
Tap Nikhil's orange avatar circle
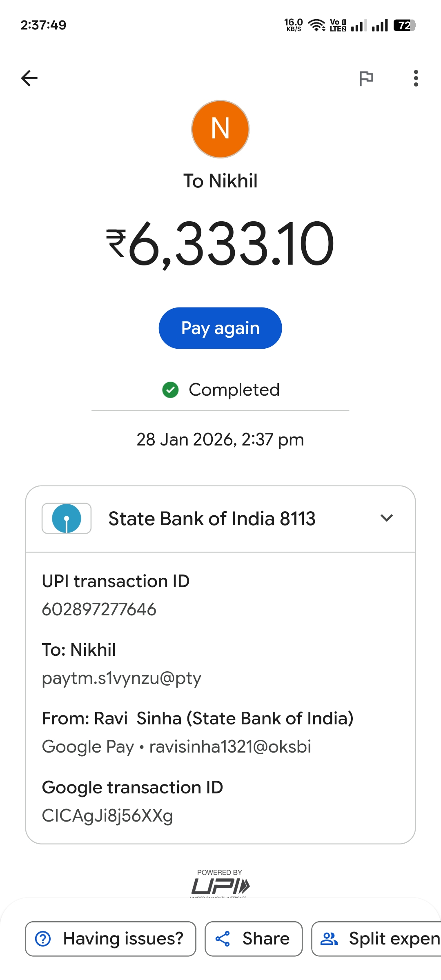pyautogui.click(x=220, y=129)
